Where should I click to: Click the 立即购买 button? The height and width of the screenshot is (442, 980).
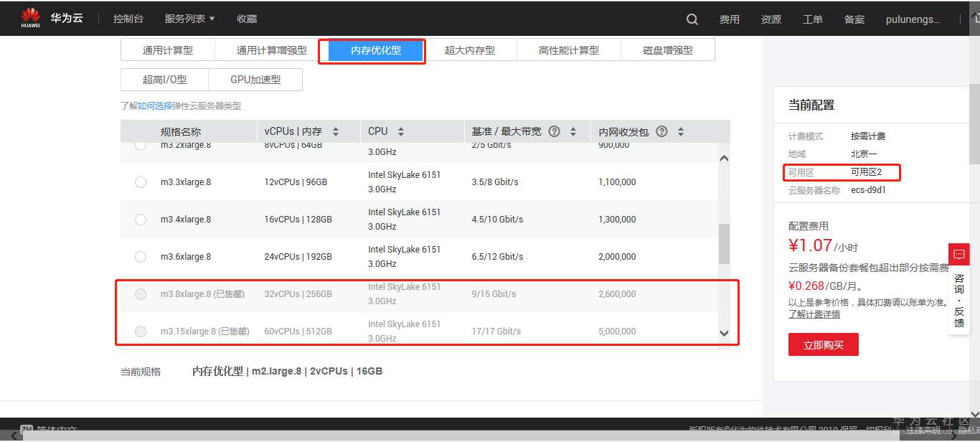[824, 345]
